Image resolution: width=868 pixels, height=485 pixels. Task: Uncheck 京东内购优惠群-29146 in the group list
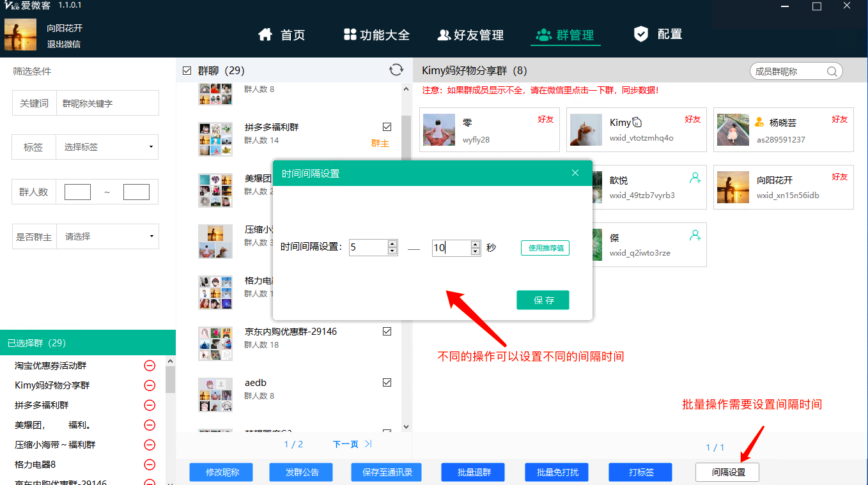[x=387, y=331]
